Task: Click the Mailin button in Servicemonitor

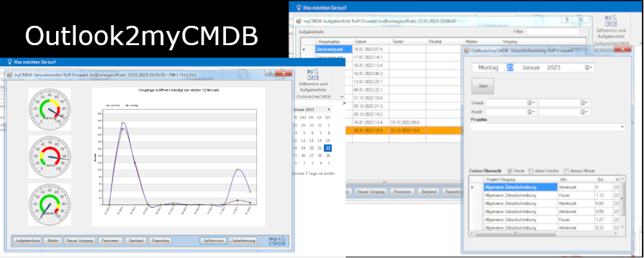Action: 53,241
